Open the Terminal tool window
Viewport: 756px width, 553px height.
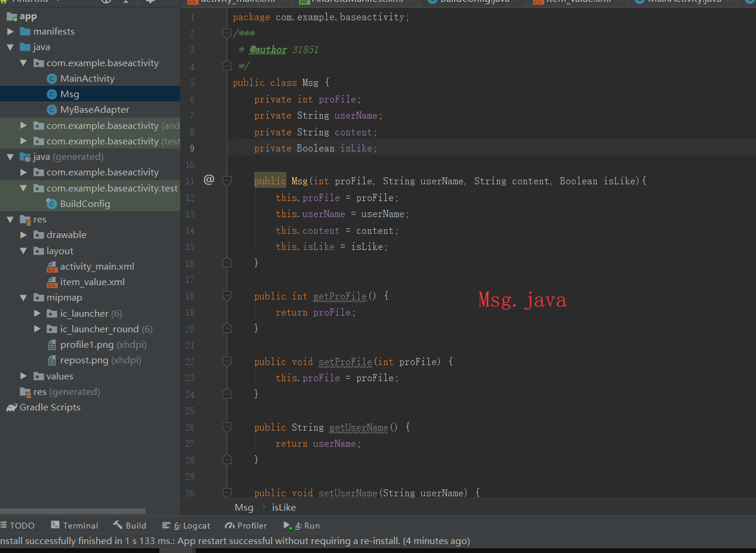pyautogui.click(x=75, y=526)
